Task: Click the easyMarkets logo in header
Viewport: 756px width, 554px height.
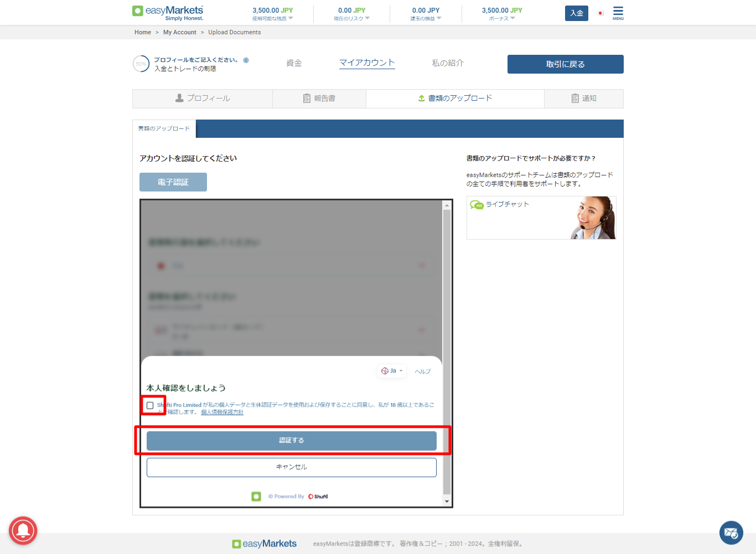Action: tap(168, 13)
